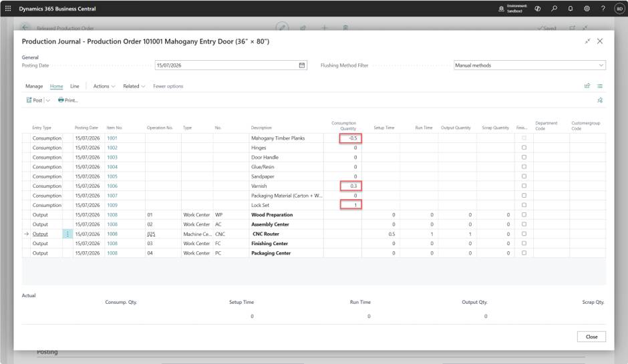Click Fewer options

click(168, 86)
